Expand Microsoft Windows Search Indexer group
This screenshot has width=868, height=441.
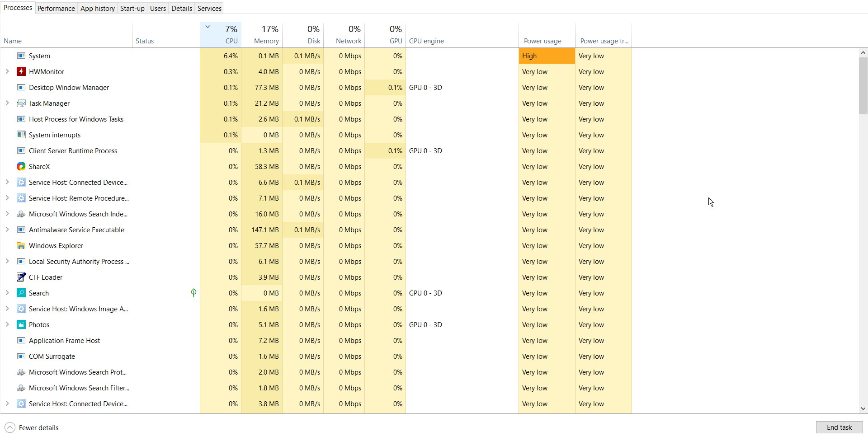point(7,214)
